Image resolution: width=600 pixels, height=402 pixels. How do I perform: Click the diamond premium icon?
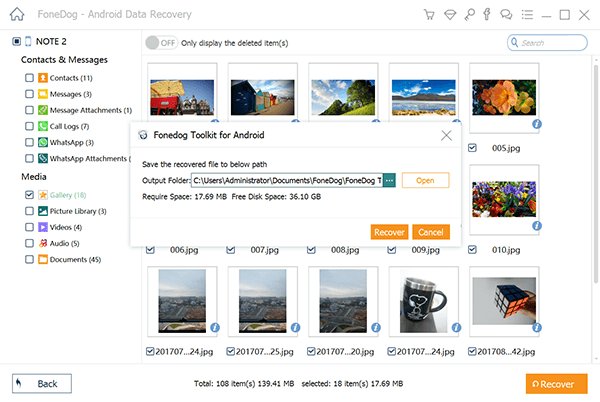[450, 15]
